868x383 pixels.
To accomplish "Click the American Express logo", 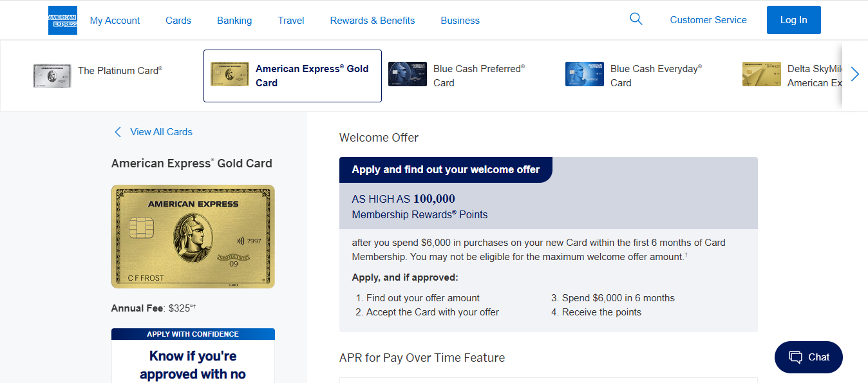I will tap(62, 19).
